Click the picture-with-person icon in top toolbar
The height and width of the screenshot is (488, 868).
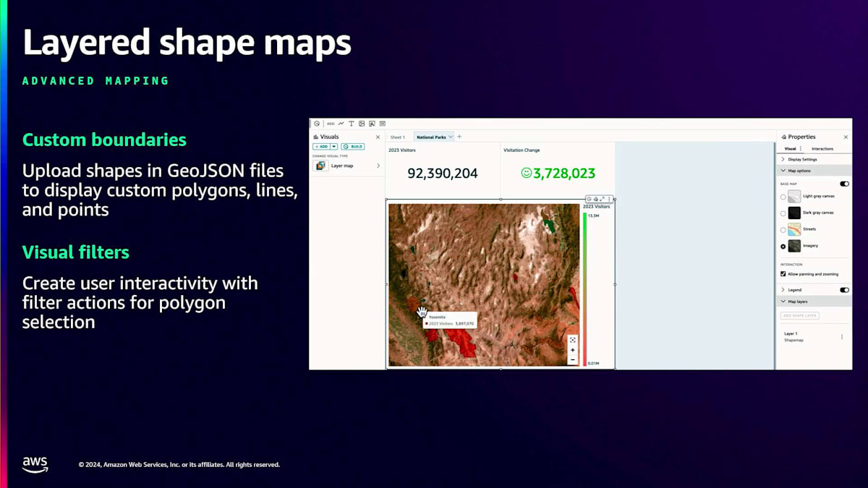[372, 124]
